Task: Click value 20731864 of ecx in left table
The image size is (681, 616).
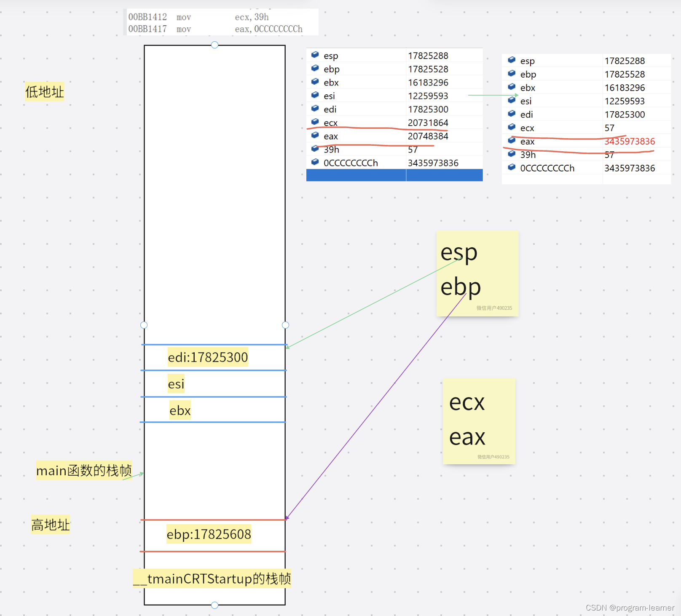Action: click(428, 123)
